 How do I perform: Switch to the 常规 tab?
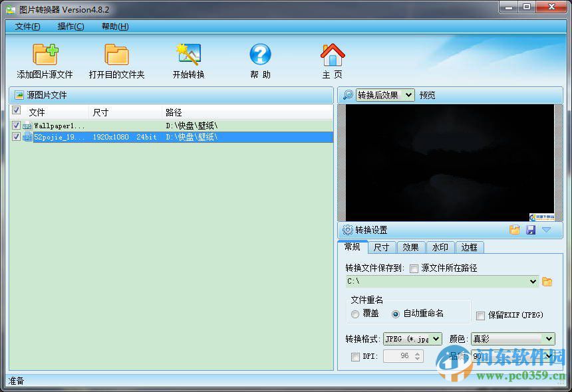pyautogui.click(x=353, y=247)
